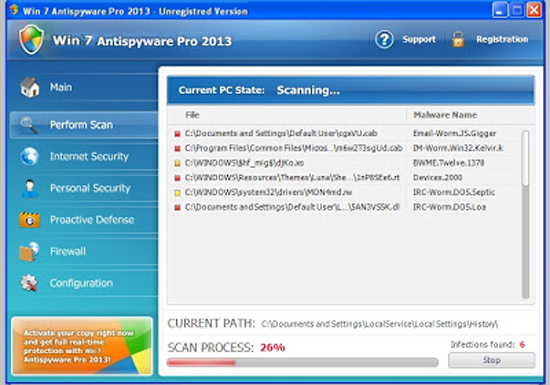This screenshot has height=385, width=550.
Task: Go to Internet Security
Action: (84, 156)
